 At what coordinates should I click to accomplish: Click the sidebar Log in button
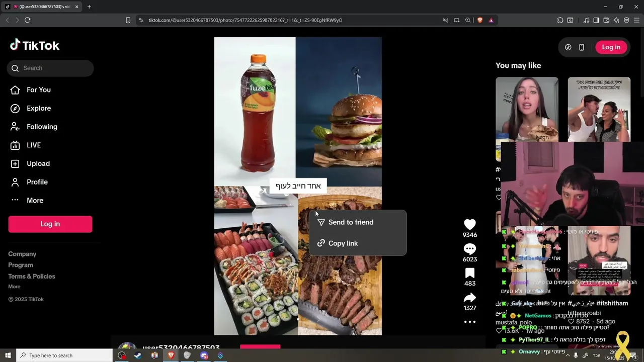(x=50, y=224)
